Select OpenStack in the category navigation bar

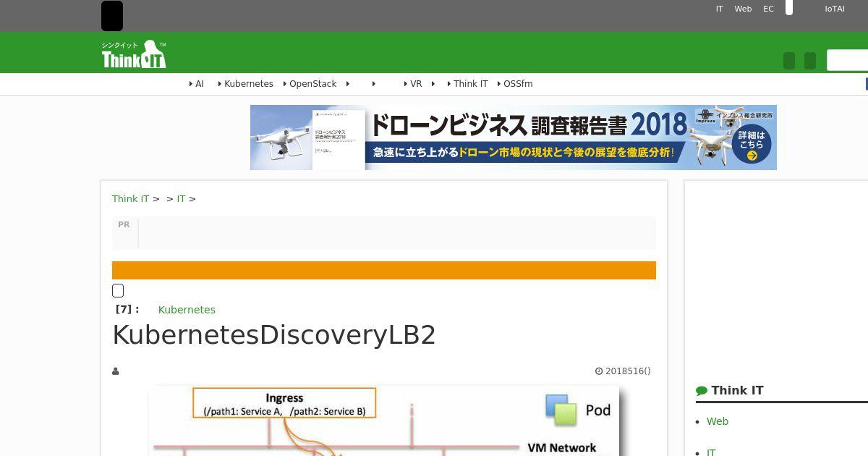(x=312, y=84)
